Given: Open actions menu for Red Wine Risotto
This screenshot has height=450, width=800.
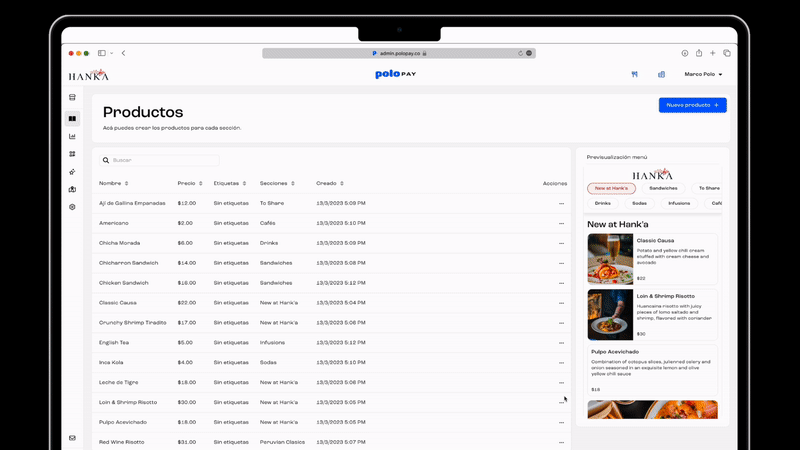Looking at the screenshot, I should click(561, 442).
